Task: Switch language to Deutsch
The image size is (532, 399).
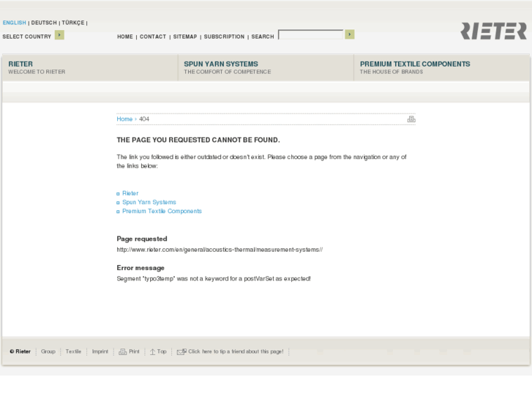Action: [x=44, y=23]
